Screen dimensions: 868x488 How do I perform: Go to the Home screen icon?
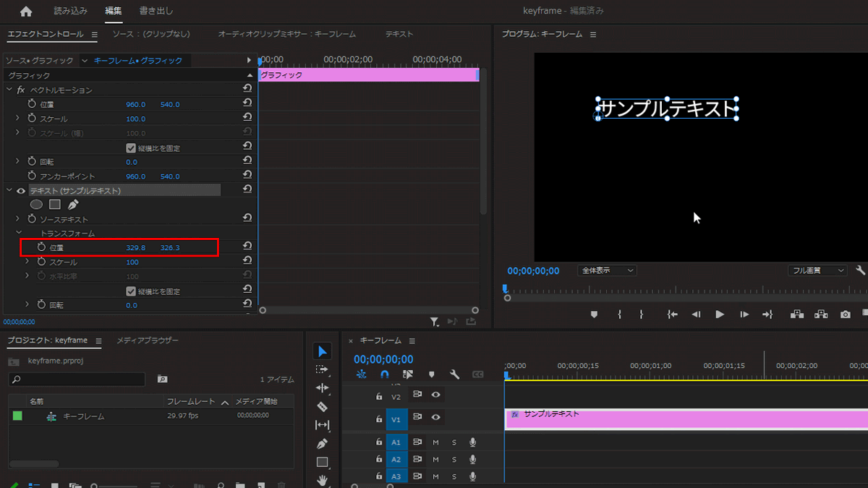(26, 11)
